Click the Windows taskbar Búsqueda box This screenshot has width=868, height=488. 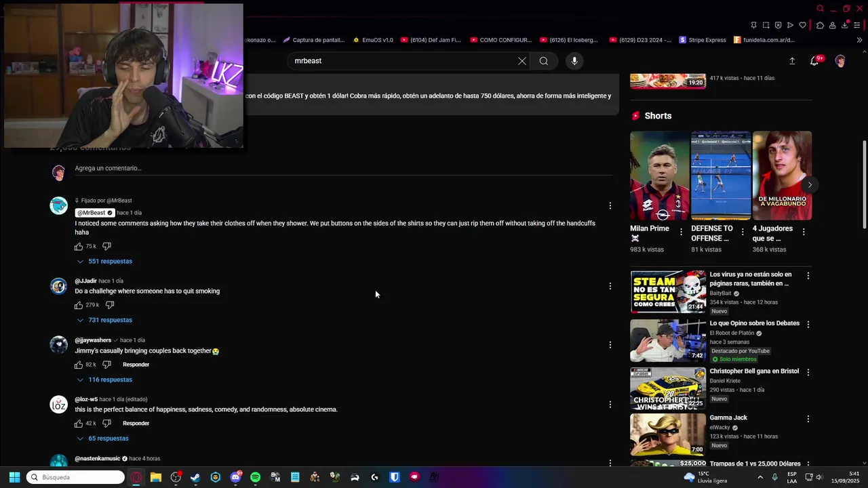[75, 477]
